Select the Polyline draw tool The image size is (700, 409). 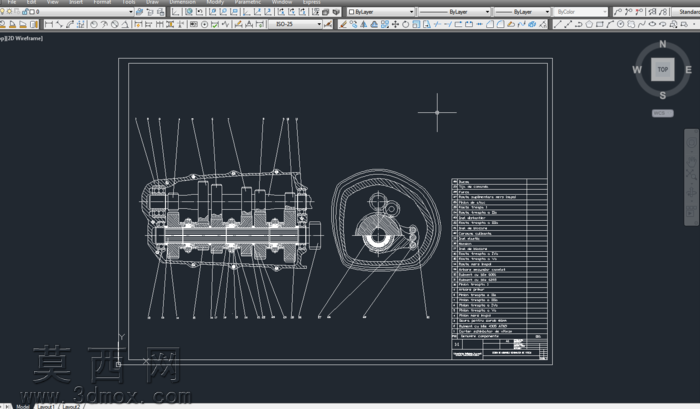(579, 24)
